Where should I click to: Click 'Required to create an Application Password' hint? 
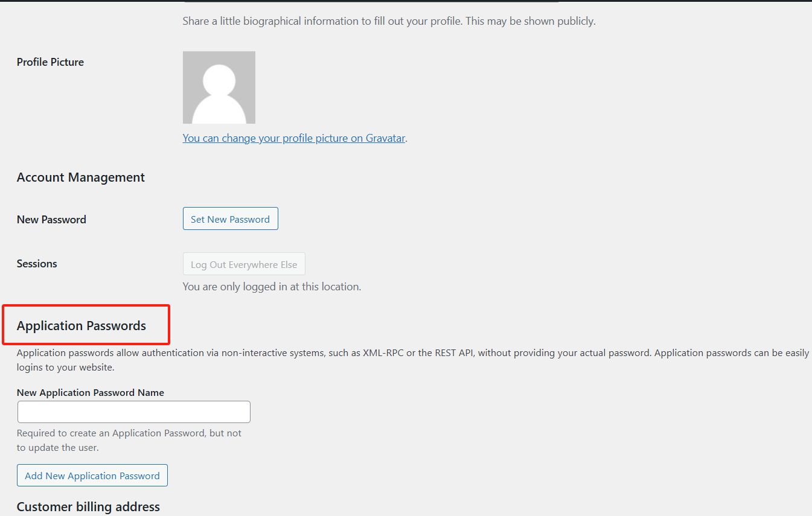point(129,441)
